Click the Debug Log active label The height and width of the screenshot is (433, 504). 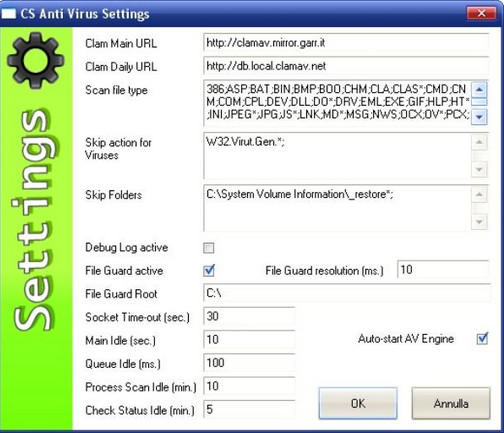(127, 248)
